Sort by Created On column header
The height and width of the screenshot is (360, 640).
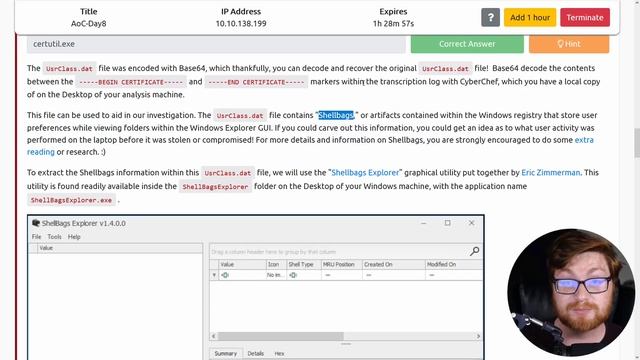click(x=393, y=264)
